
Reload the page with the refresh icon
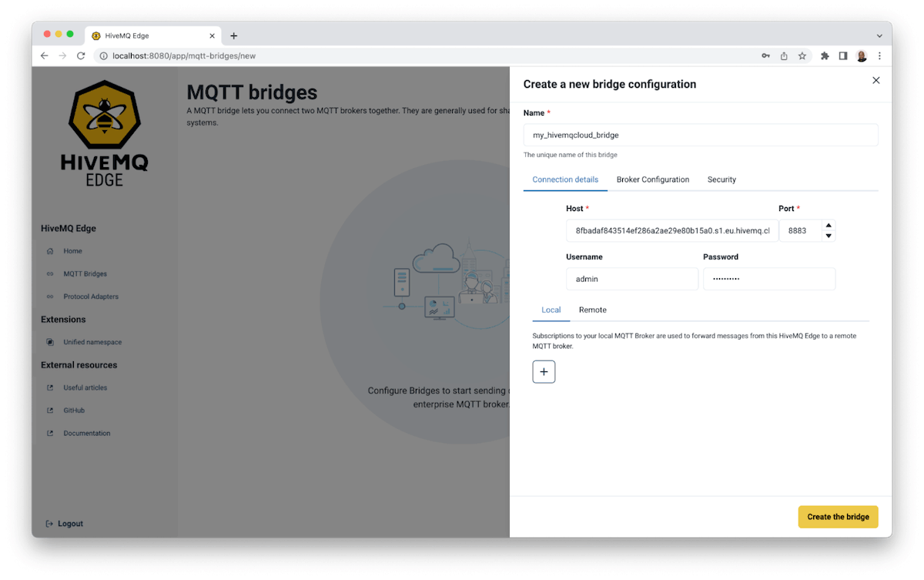point(81,55)
